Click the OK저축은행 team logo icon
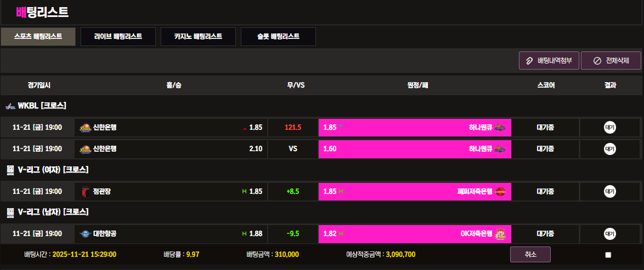This screenshot has width=644, height=270. tap(499, 234)
